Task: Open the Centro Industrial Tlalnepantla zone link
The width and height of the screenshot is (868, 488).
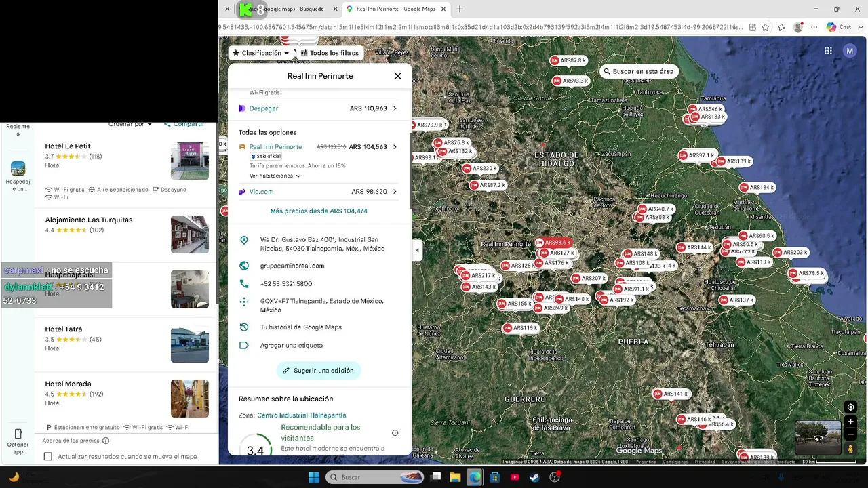Action: pyautogui.click(x=302, y=415)
